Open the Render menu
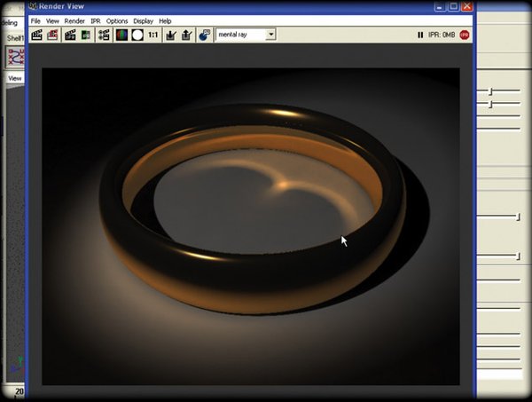Image resolution: width=532 pixels, height=402 pixels. (74, 20)
